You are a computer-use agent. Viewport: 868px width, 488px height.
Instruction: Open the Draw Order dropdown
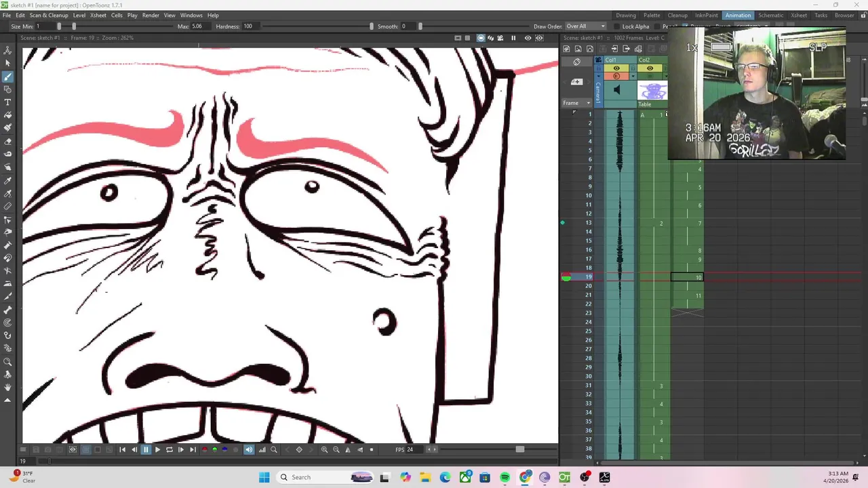coord(585,26)
